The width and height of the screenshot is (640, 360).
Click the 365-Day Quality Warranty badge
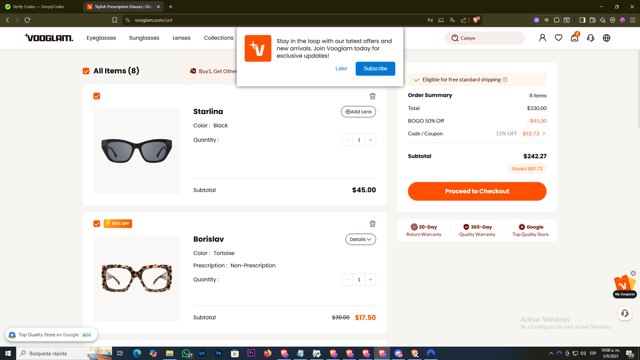[x=477, y=230]
